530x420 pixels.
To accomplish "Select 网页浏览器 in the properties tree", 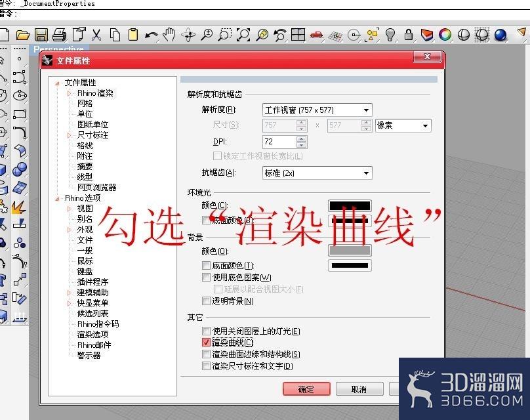I will click(x=96, y=187).
